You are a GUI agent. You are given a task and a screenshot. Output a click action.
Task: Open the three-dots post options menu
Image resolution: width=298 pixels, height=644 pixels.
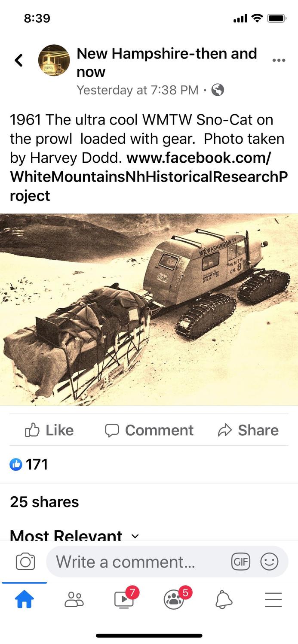[x=279, y=61]
